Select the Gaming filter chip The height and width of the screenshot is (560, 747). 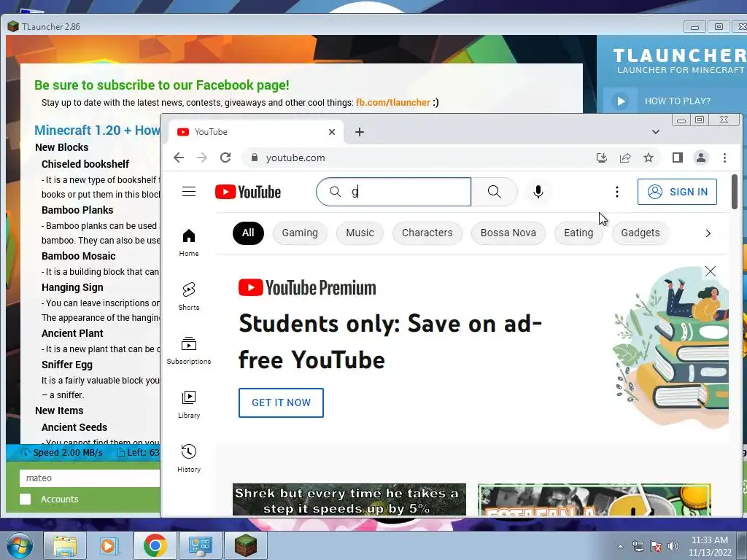coord(300,233)
